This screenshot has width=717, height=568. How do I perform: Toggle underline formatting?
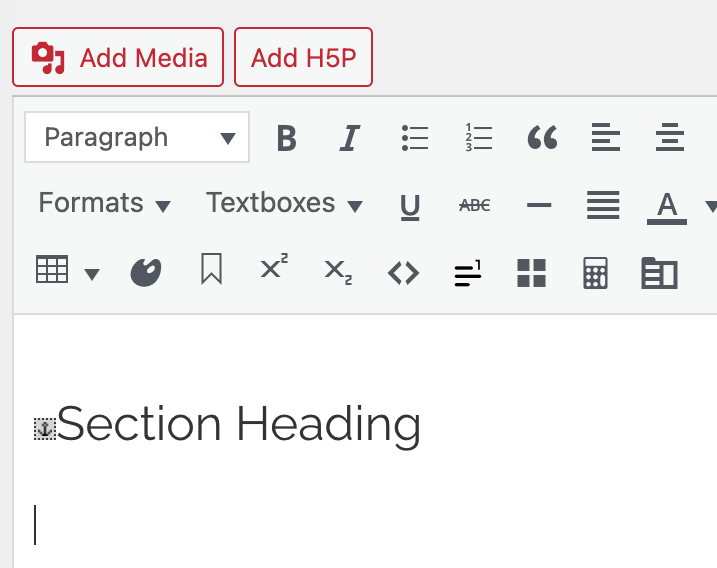pos(410,205)
